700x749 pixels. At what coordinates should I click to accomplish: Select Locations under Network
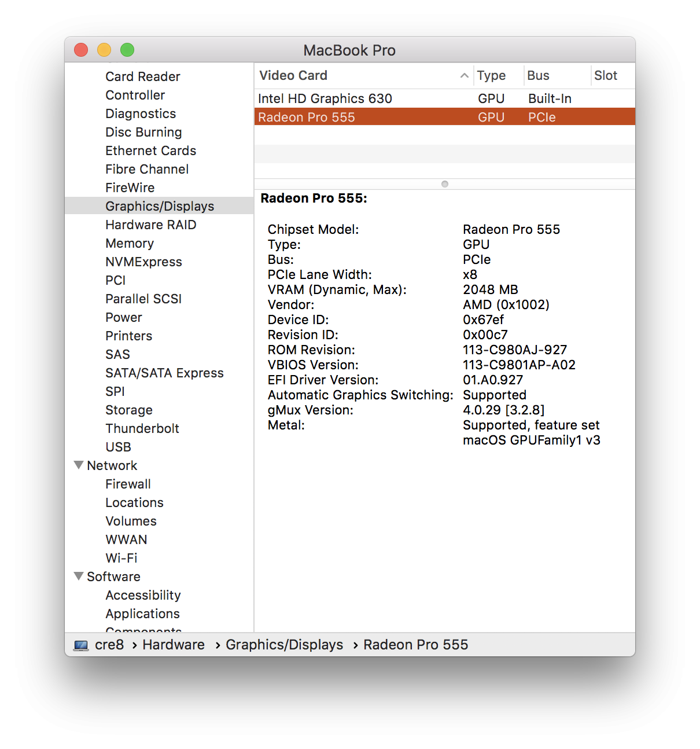pyautogui.click(x=134, y=502)
